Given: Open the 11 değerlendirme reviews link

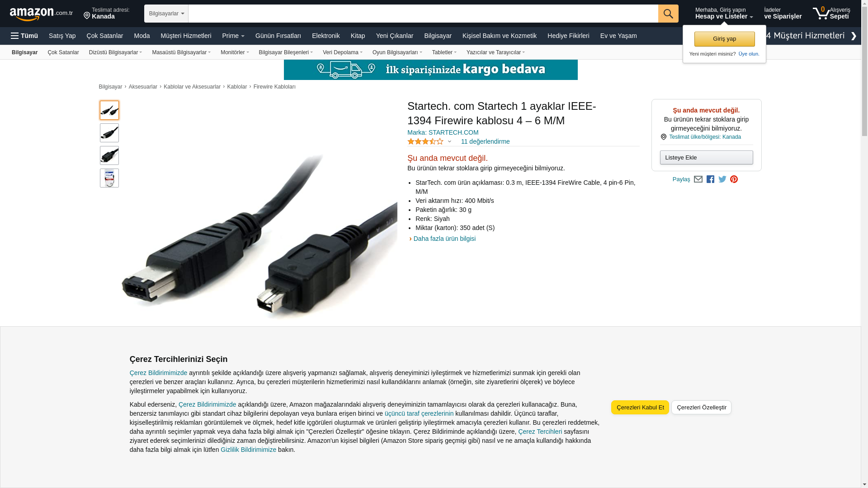Looking at the screenshot, I should pyautogui.click(x=485, y=141).
